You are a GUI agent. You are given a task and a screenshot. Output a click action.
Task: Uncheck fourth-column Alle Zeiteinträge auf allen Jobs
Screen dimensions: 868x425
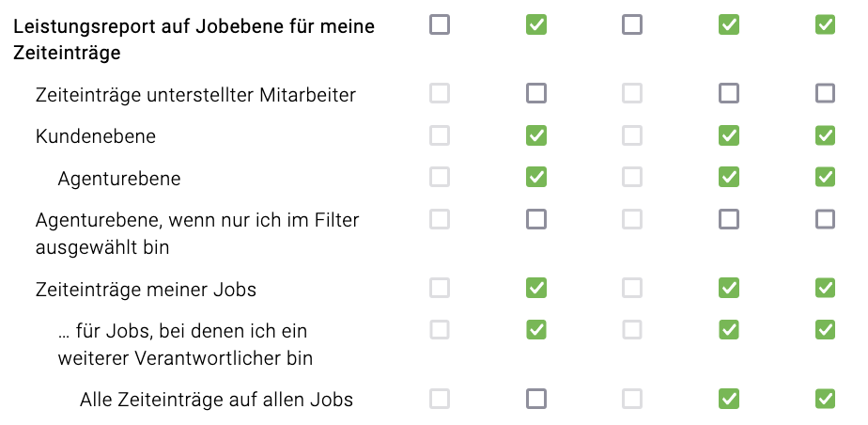729,399
